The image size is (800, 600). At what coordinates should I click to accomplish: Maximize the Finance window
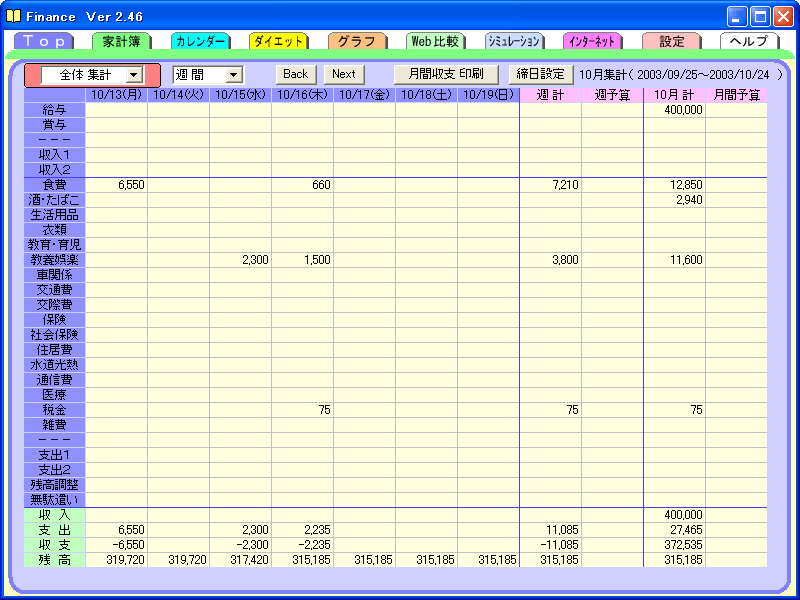point(760,17)
